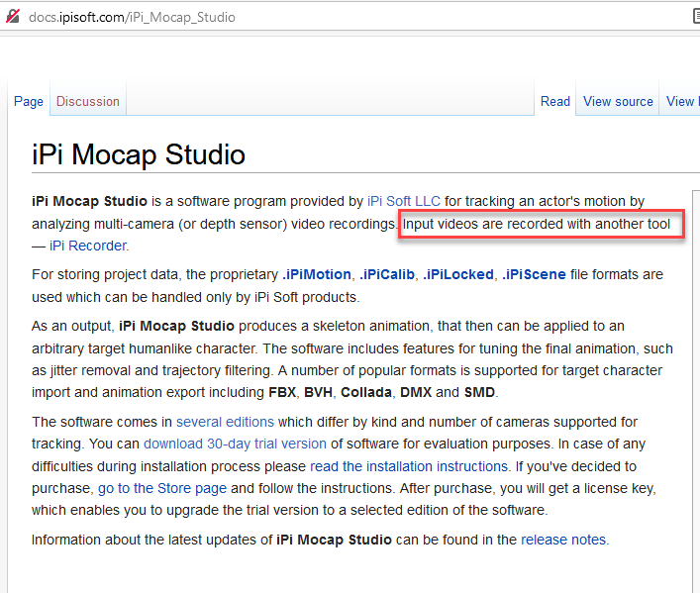This screenshot has height=593, width=700.
Task: Click download 30-day trial version link
Action: click(235, 444)
